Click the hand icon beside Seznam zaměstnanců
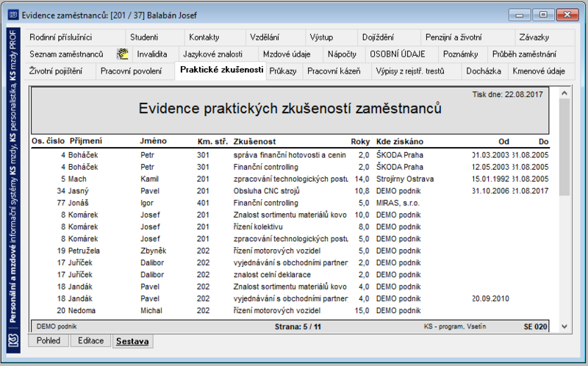 [x=122, y=54]
